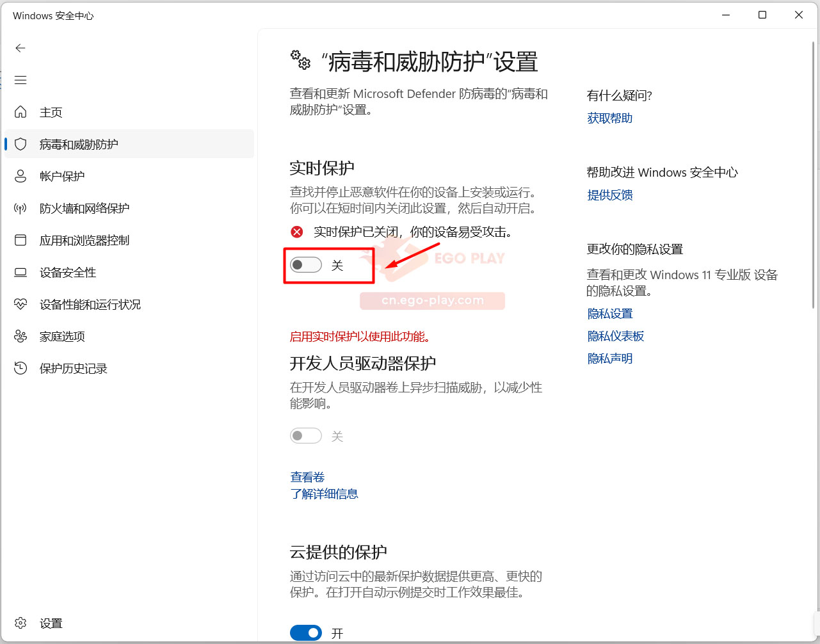This screenshot has height=644, width=820.
Task: Click the red text 启用实时保护以使用此功能。
Action: coord(360,336)
